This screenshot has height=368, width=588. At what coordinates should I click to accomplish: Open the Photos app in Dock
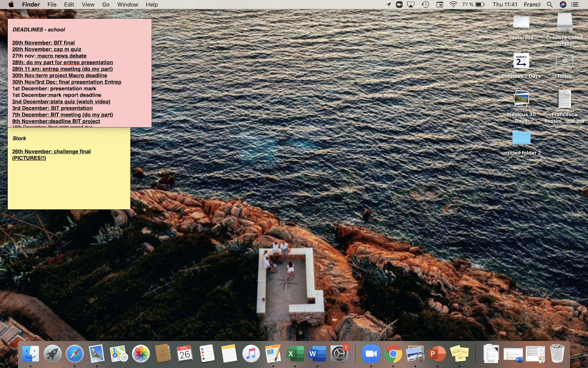[141, 354]
